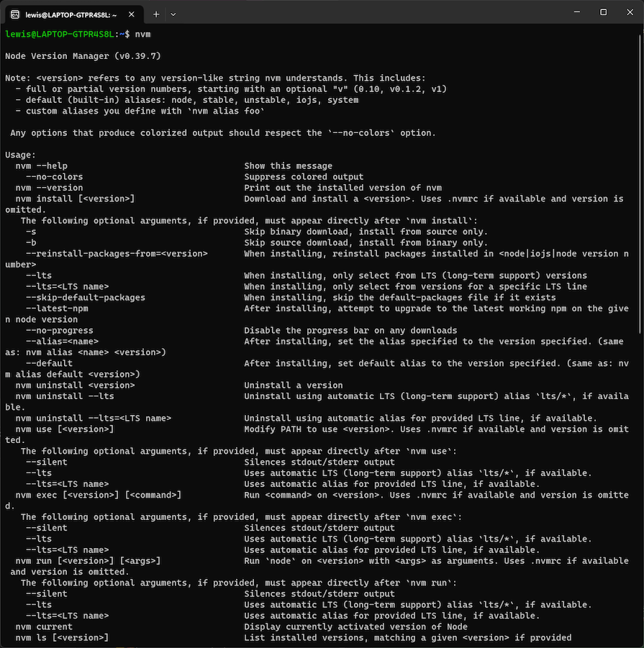Maximize the Windows Terminal window
The width and height of the screenshot is (644, 648).
602,12
